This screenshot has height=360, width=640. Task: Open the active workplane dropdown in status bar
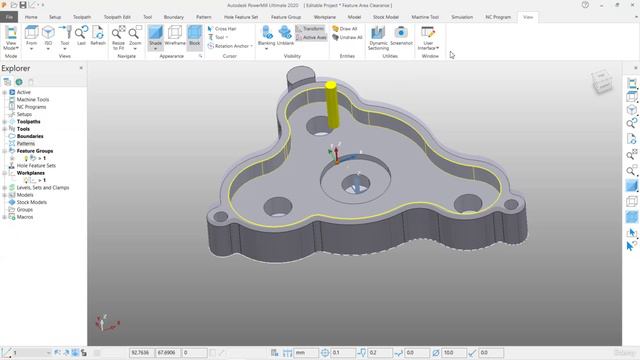click(49, 353)
